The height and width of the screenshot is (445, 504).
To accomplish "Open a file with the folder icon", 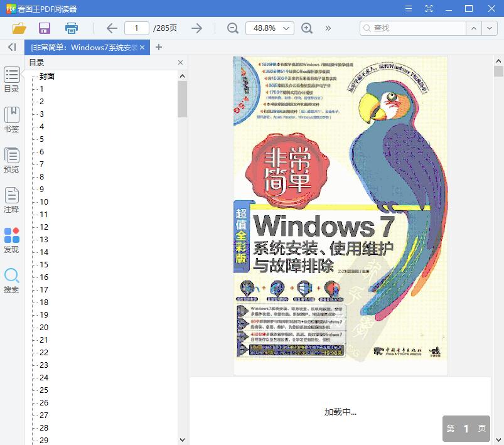I will [19, 28].
